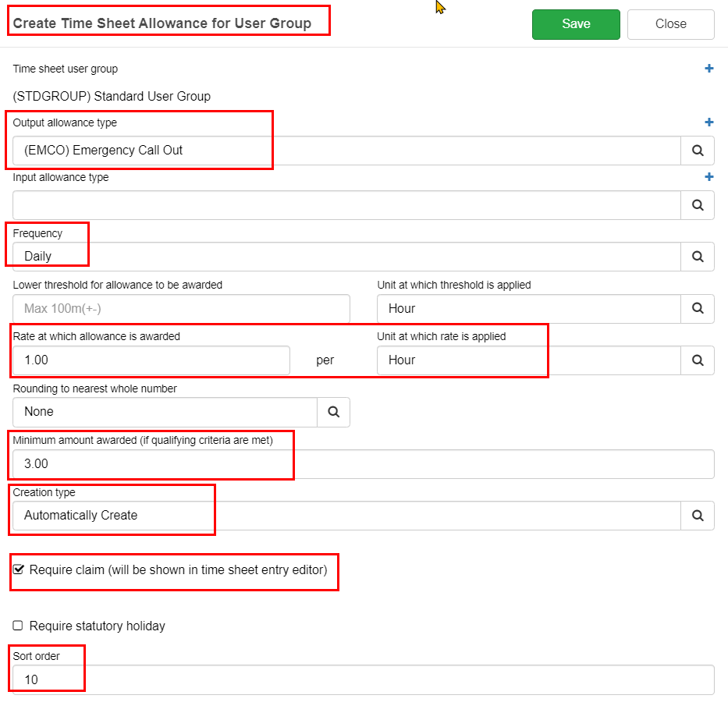This screenshot has height=713, width=728.
Task: Click the Save button
Action: pyautogui.click(x=576, y=24)
